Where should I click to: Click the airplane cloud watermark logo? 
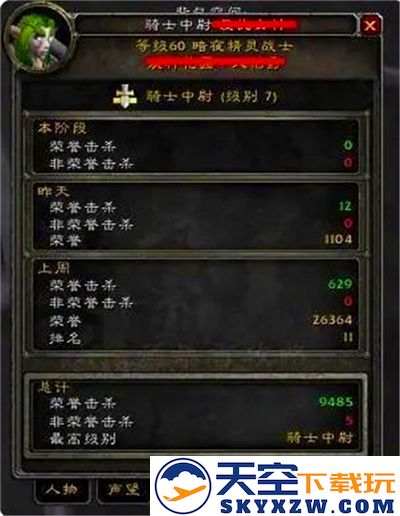pyautogui.click(x=183, y=486)
